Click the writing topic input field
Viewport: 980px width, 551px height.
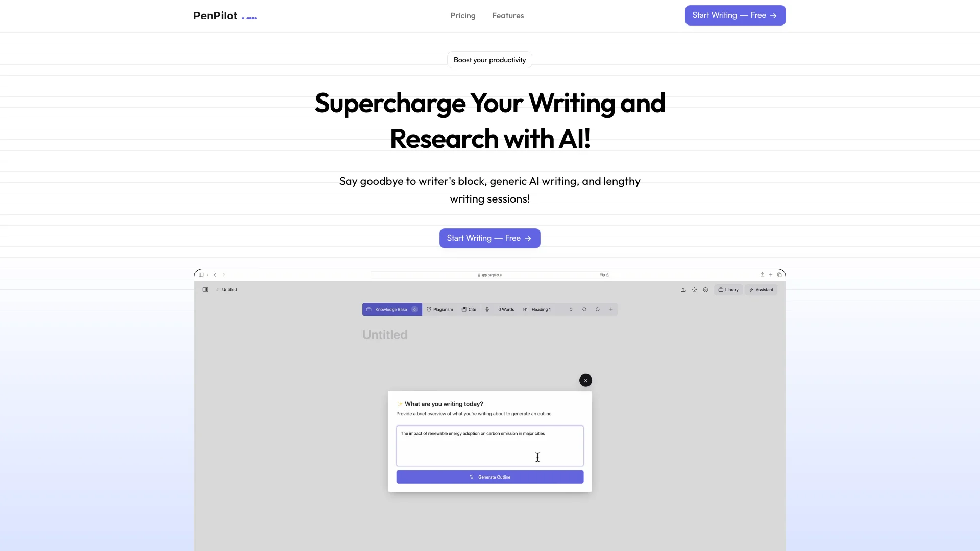[x=490, y=445]
